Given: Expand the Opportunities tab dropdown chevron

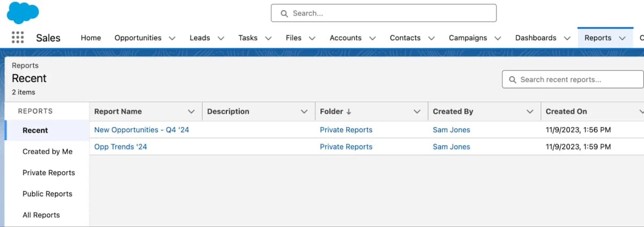Looking at the screenshot, I should pyautogui.click(x=172, y=38).
